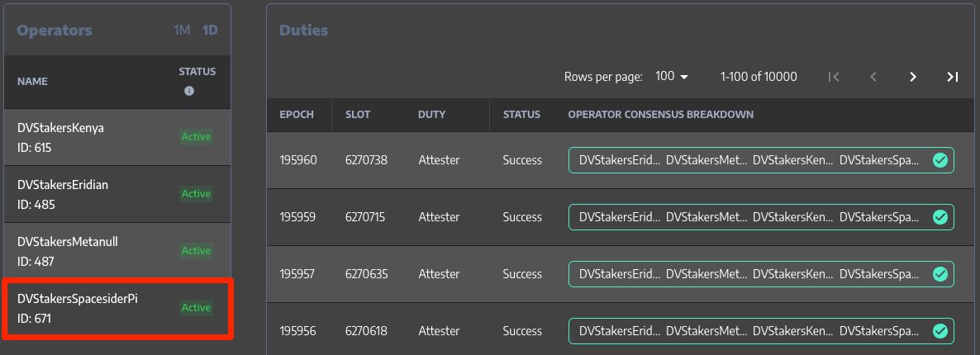Click green checkmark in slot 6270715 row
This screenshot has height=355, width=980.
[940, 217]
